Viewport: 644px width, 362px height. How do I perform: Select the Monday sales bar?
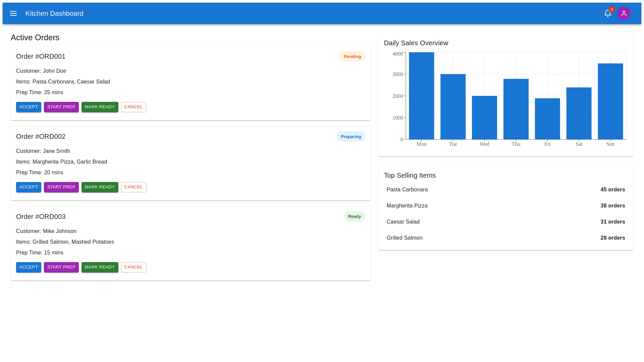421,96
